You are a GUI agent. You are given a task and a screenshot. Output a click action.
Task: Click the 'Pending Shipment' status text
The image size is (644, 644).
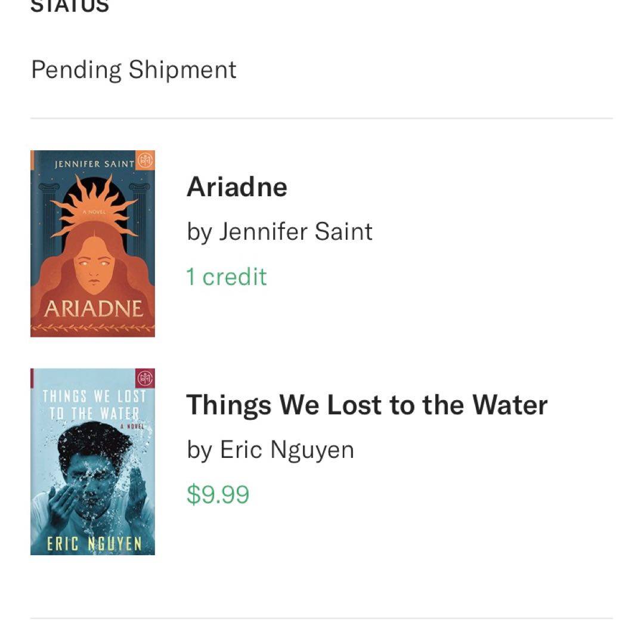pyautogui.click(x=134, y=69)
